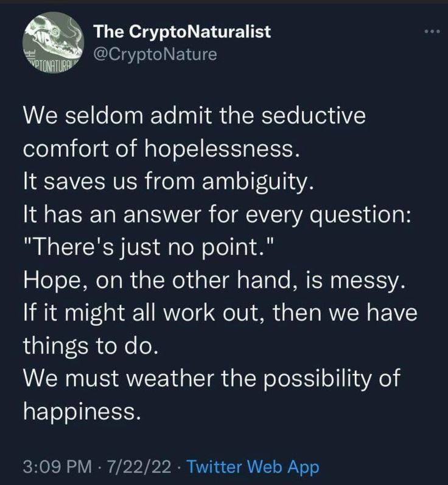
Task: Click the line "things to do."
Action: click(90, 345)
